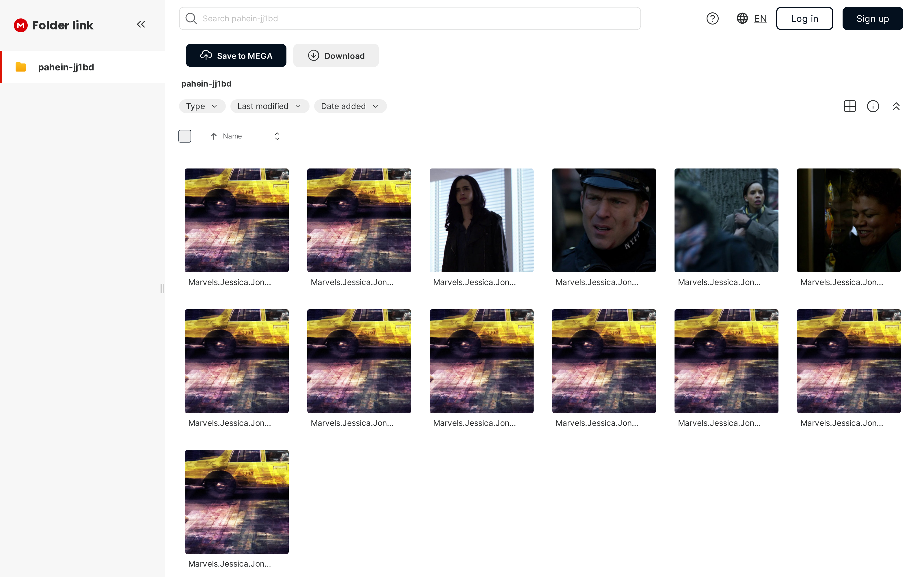The image size is (924, 577).
Task: Open the Date added filter dropdown
Action: (x=350, y=106)
